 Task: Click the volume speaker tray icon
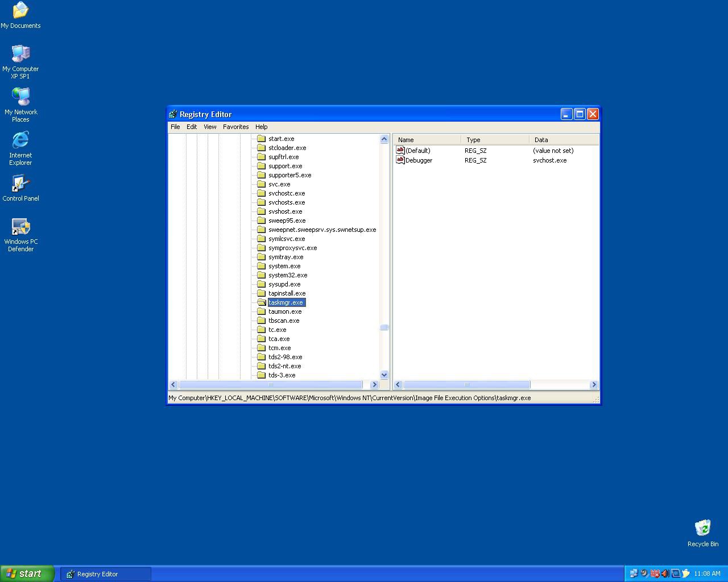[665, 573]
